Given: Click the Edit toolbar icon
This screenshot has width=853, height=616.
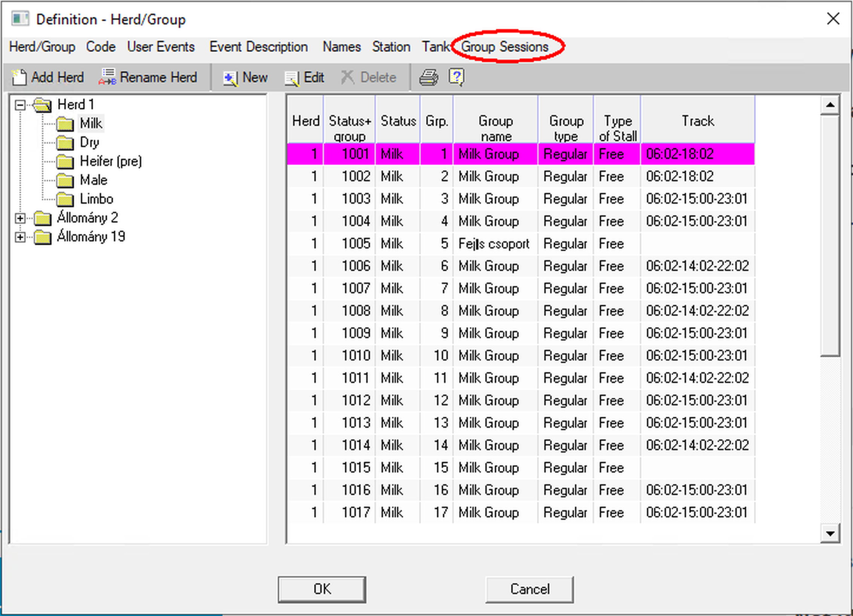Looking at the screenshot, I should tap(292, 78).
